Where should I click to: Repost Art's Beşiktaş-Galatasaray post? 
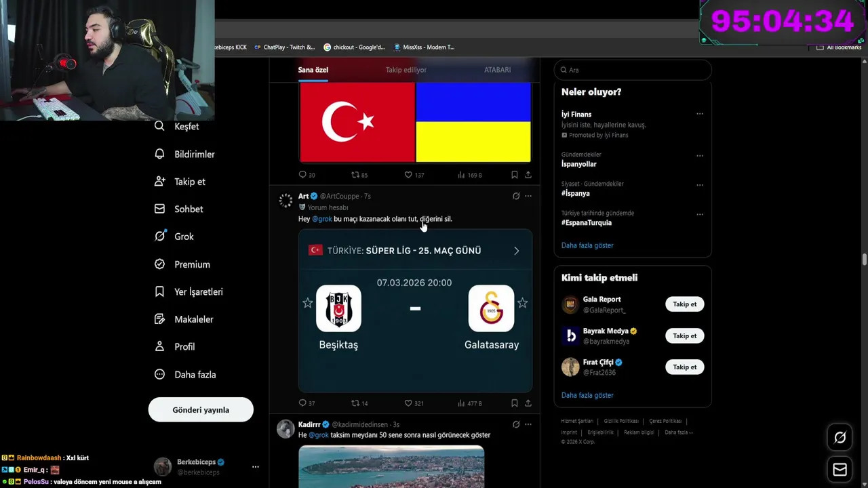pyautogui.click(x=355, y=403)
